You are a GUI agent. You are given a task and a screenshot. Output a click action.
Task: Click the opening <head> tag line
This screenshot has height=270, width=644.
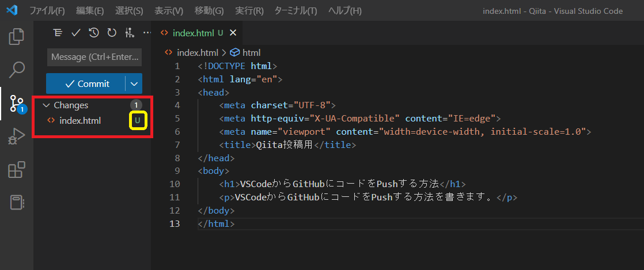click(214, 92)
